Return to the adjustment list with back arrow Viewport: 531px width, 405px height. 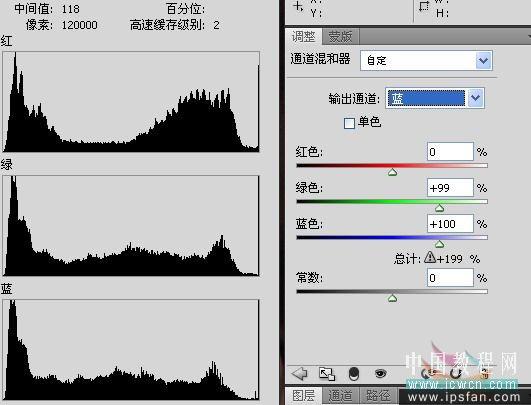[299, 374]
